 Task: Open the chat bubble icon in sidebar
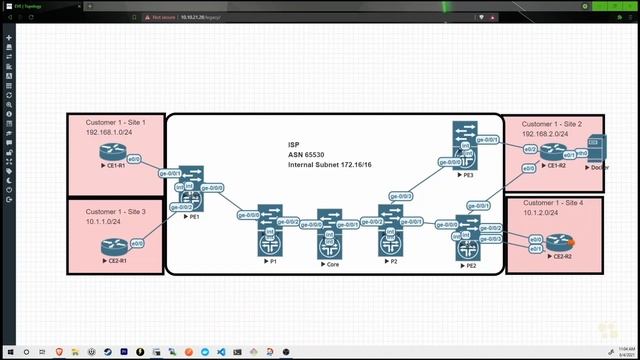(9, 143)
